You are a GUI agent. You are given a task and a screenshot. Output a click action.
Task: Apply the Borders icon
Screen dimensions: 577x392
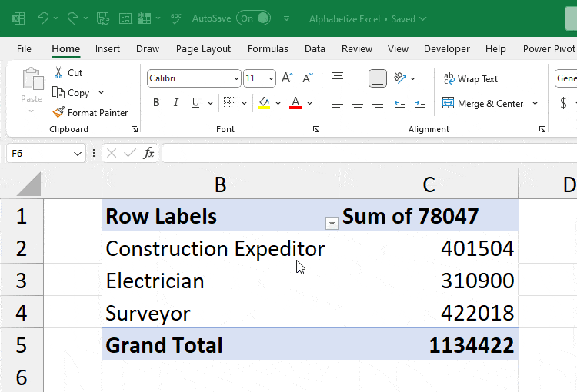(229, 103)
